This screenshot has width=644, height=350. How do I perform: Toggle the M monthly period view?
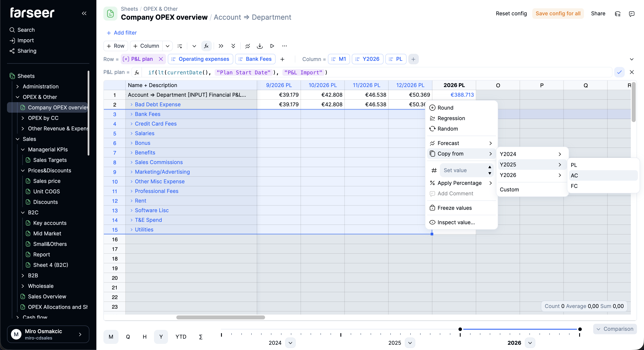click(x=111, y=336)
